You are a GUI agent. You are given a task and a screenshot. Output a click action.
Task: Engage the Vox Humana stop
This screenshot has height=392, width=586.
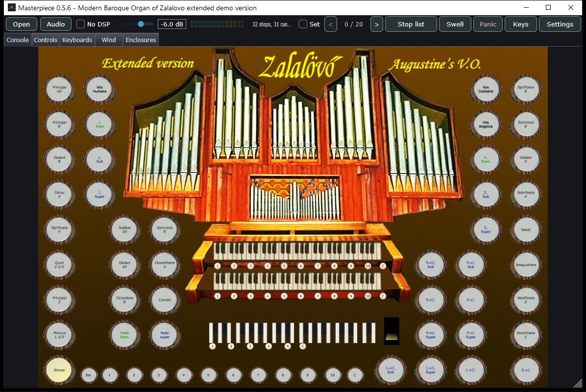click(99, 89)
